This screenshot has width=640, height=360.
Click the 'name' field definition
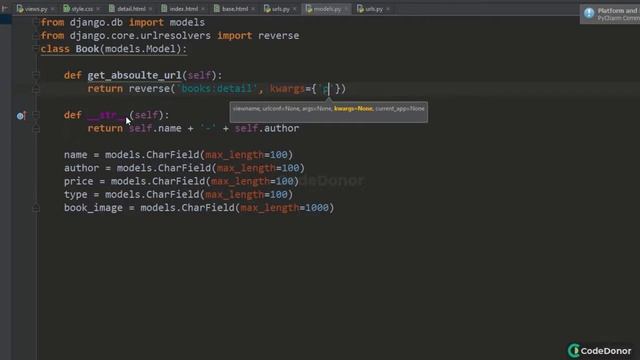(x=75, y=155)
